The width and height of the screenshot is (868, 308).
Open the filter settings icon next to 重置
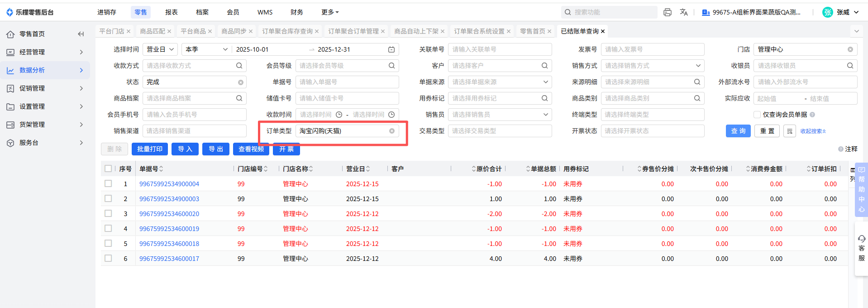(790, 131)
